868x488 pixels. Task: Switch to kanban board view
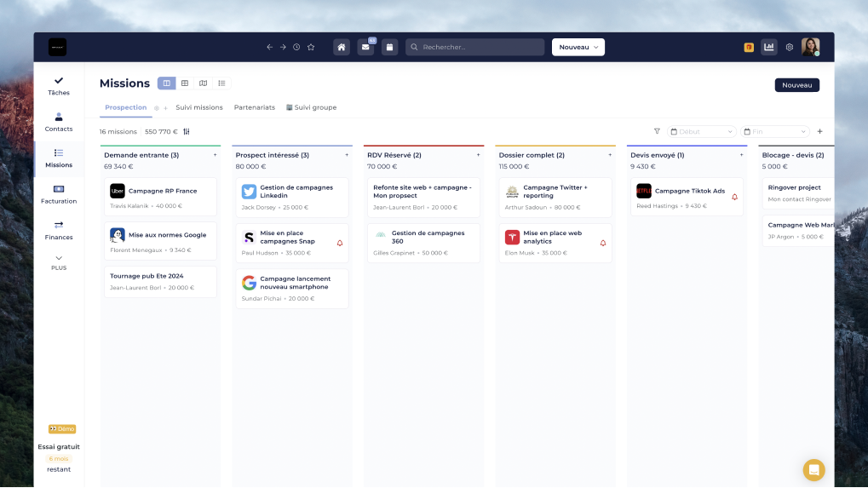pos(167,83)
